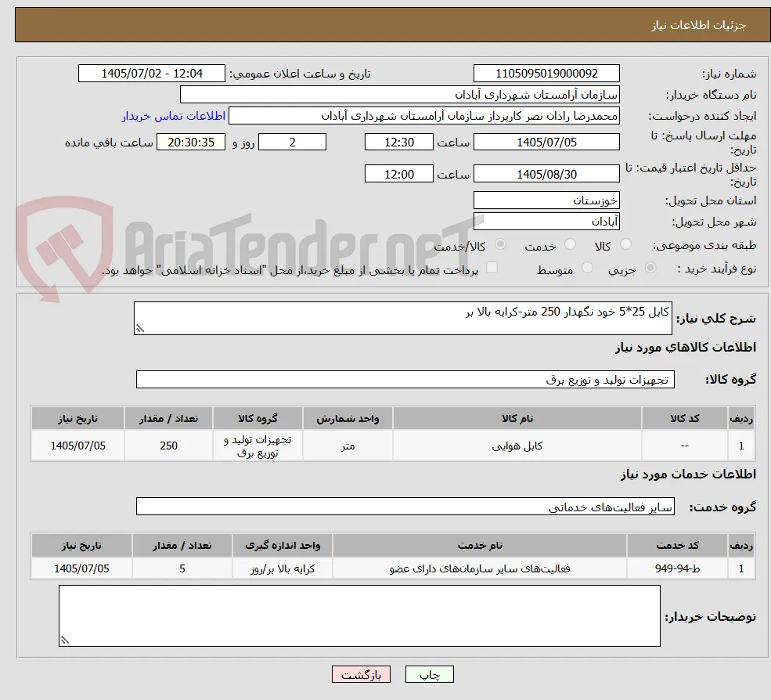Click the goods group cell تجهیزات تولید و توزیع برق

(x=258, y=446)
